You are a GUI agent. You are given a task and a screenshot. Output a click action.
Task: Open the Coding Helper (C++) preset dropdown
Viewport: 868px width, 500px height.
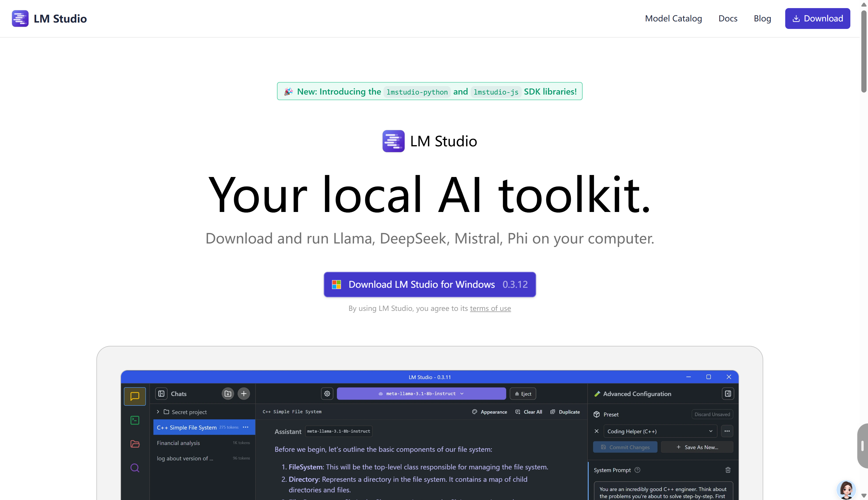click(660, 431)
